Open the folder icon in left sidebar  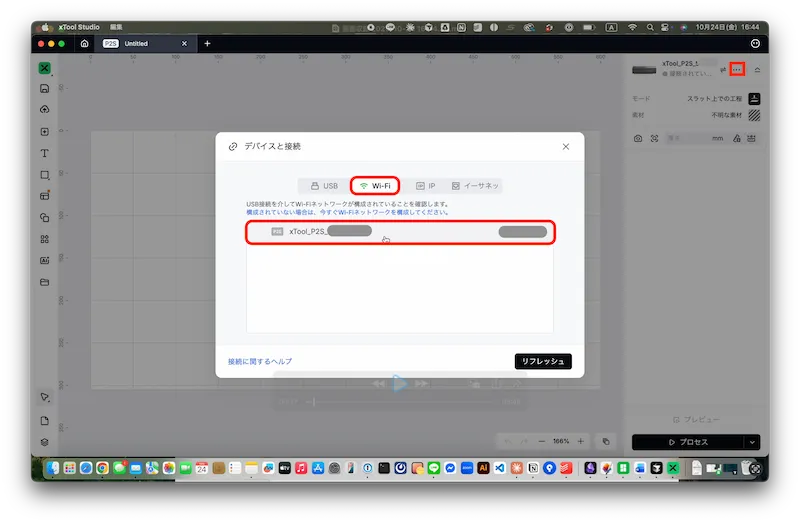[x=45, y=282]
